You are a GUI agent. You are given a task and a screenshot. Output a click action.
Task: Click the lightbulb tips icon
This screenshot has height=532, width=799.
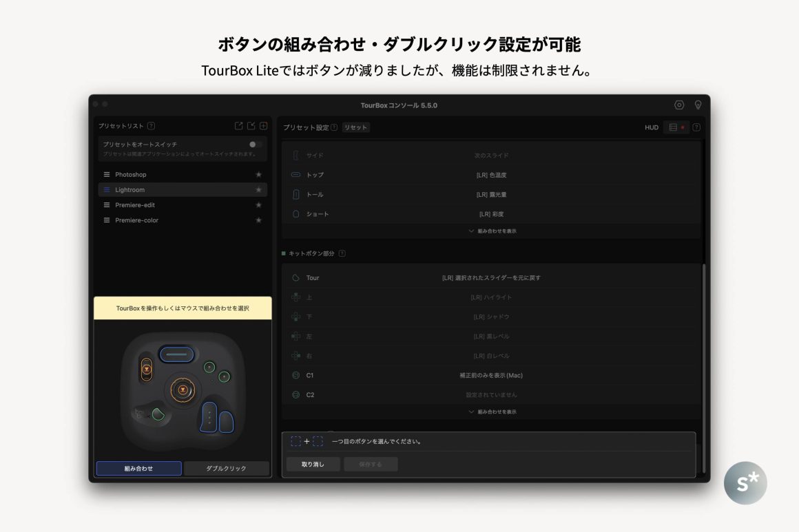698,105
